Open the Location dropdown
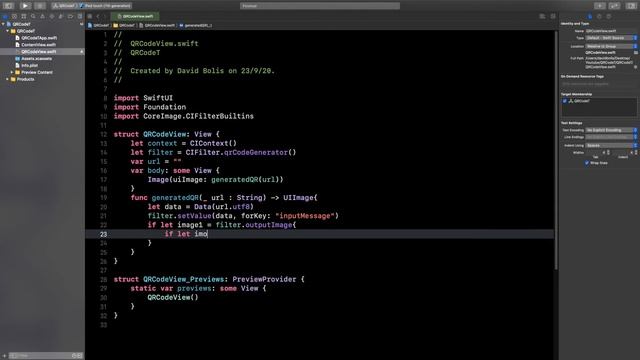Viewport: 640px width, 360px height. pos(611,46)
